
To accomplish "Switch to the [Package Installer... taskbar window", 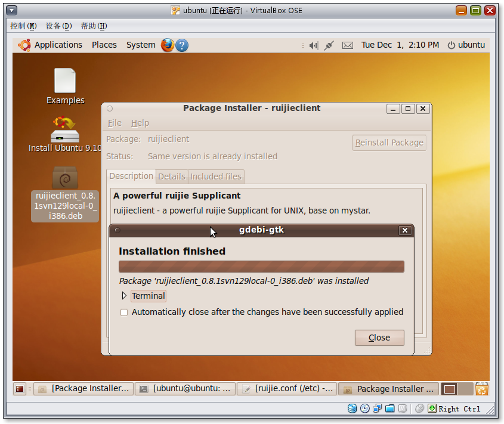I will [84, 389].
